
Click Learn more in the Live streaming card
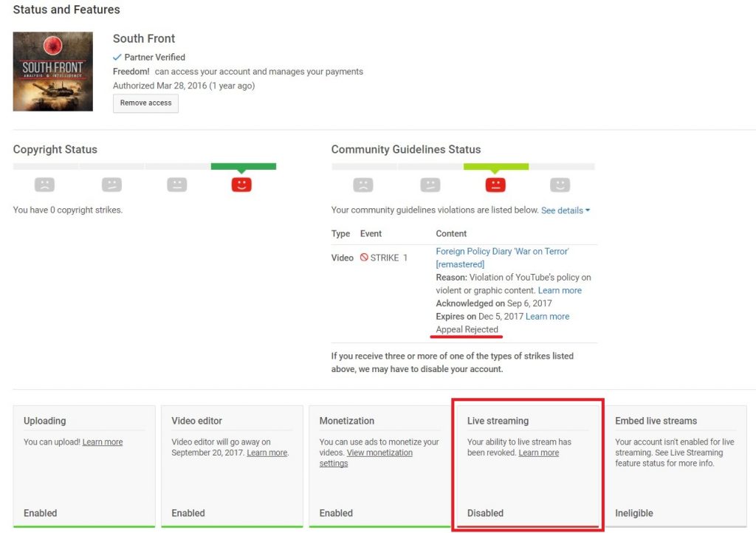pos(538,453)
